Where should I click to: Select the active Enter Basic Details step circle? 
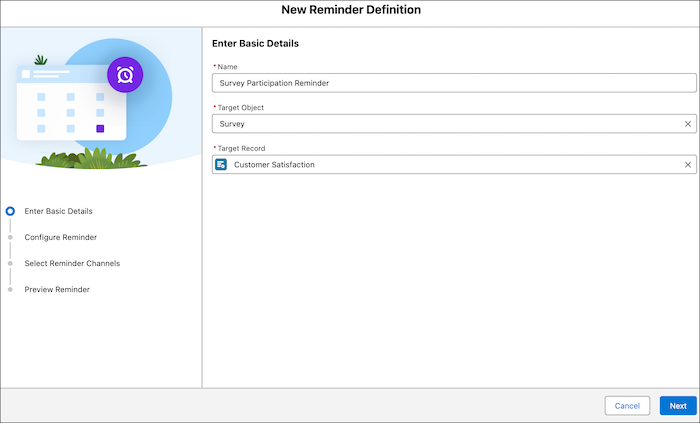[10, 211]
